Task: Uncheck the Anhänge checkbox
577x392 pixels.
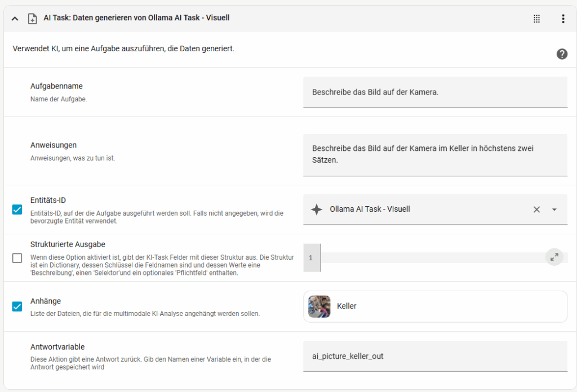Action: pyautogui.click(x=17, y=306)
